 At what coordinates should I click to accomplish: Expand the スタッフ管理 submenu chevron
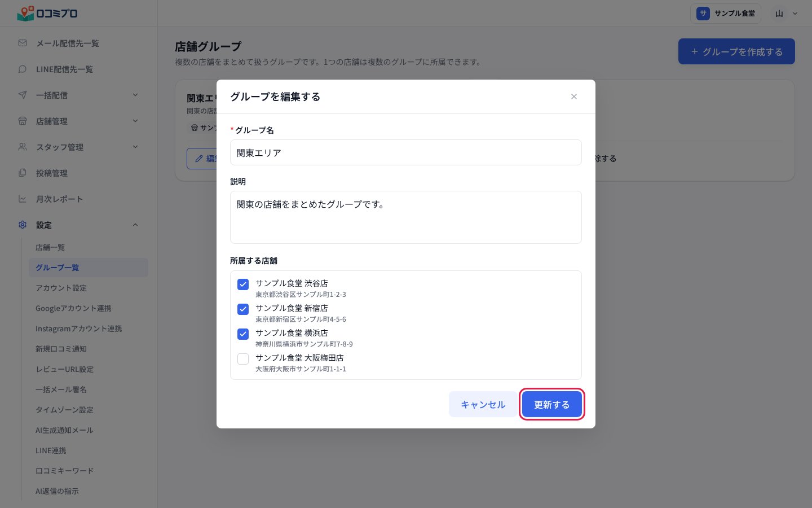135,147
